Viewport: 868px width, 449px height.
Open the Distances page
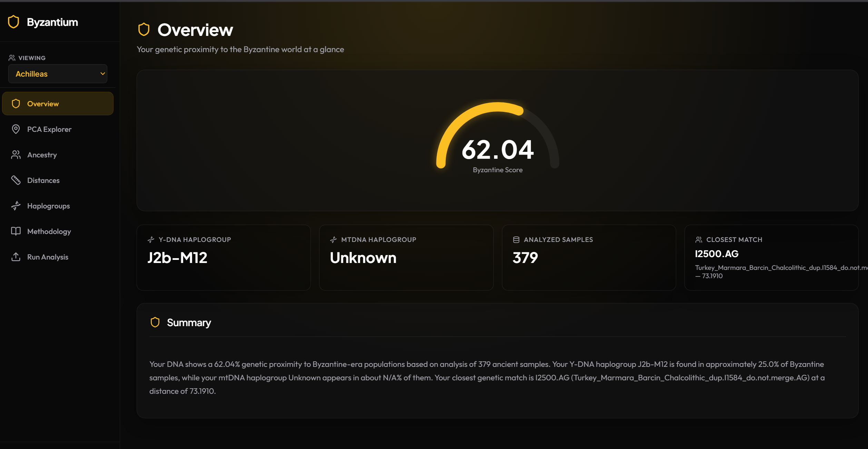[43, 180]
